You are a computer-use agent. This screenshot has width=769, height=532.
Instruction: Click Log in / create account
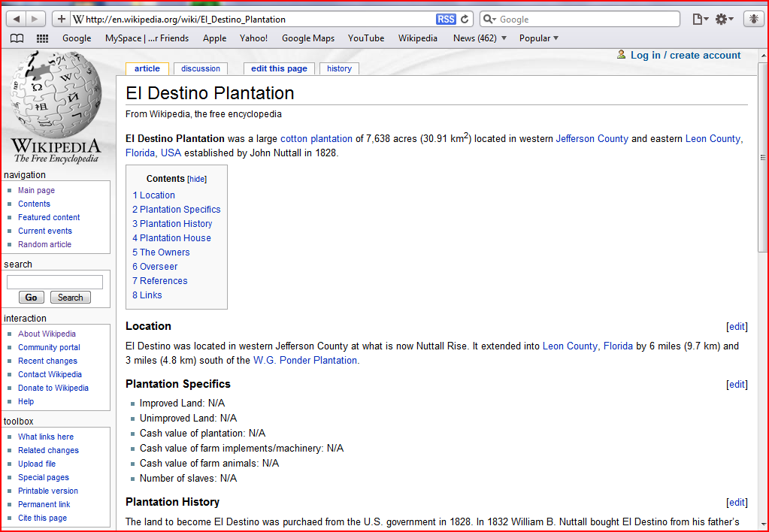(686, 56)
